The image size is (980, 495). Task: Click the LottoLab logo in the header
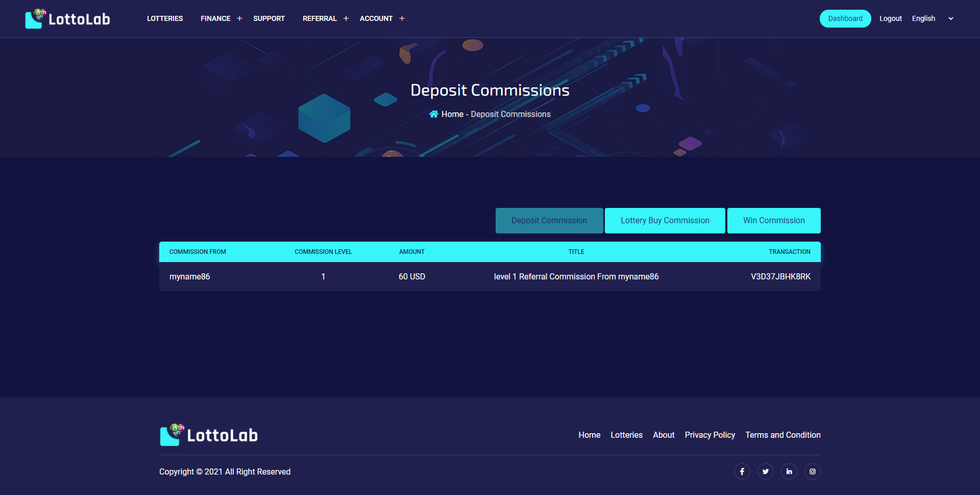(x=67, y=19)
